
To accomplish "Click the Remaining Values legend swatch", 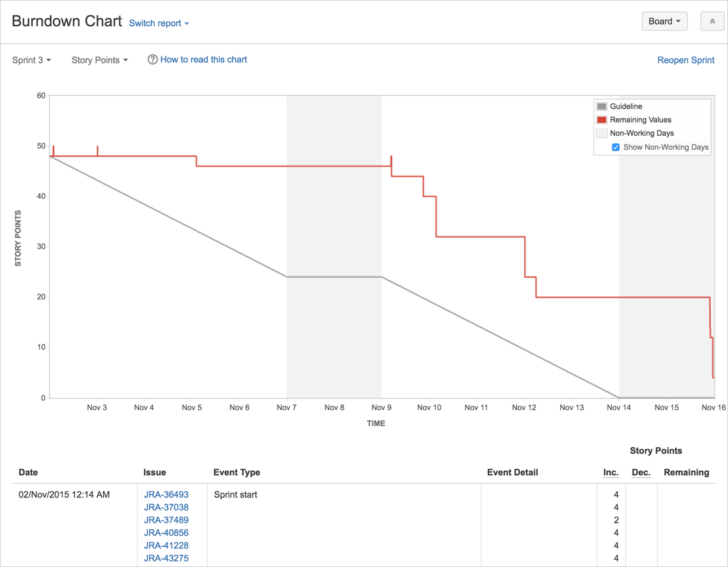I will coord(601,119).
